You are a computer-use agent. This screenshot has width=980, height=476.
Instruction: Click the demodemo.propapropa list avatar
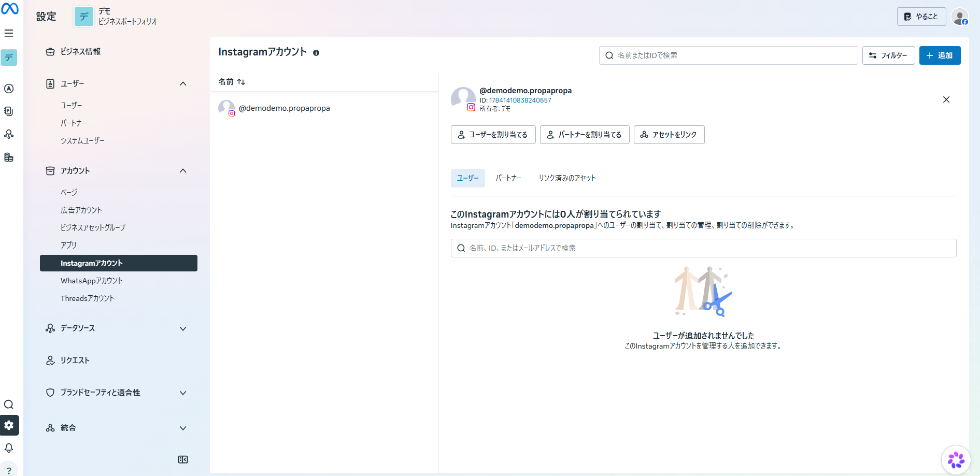pyautogui.click(x=226, y=108)
